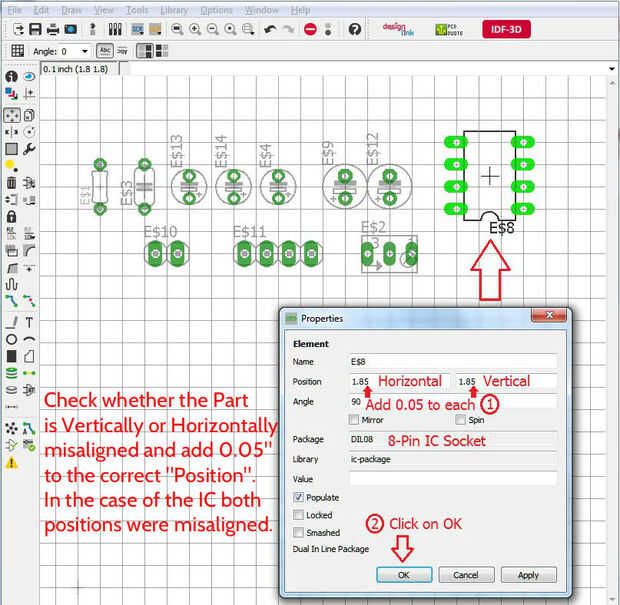Select the Route tool
This screenshot has width=620, height=605.
11,301
